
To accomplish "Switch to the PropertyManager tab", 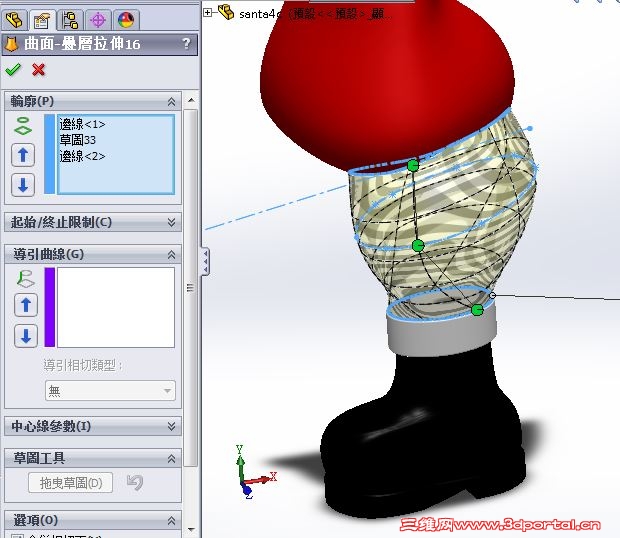I will pyautogui.click(x=42, y=19).
